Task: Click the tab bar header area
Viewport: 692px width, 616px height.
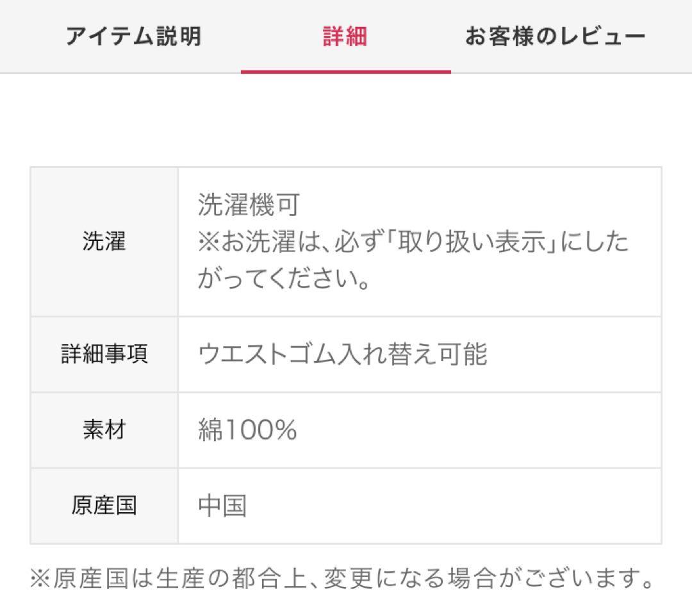Action: click(x=346, y=37)
